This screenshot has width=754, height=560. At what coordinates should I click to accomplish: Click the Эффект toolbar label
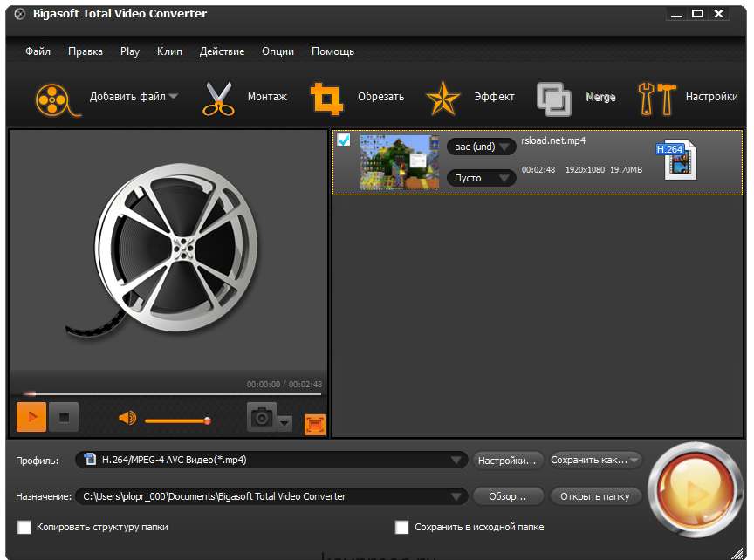tap(494, 97)
